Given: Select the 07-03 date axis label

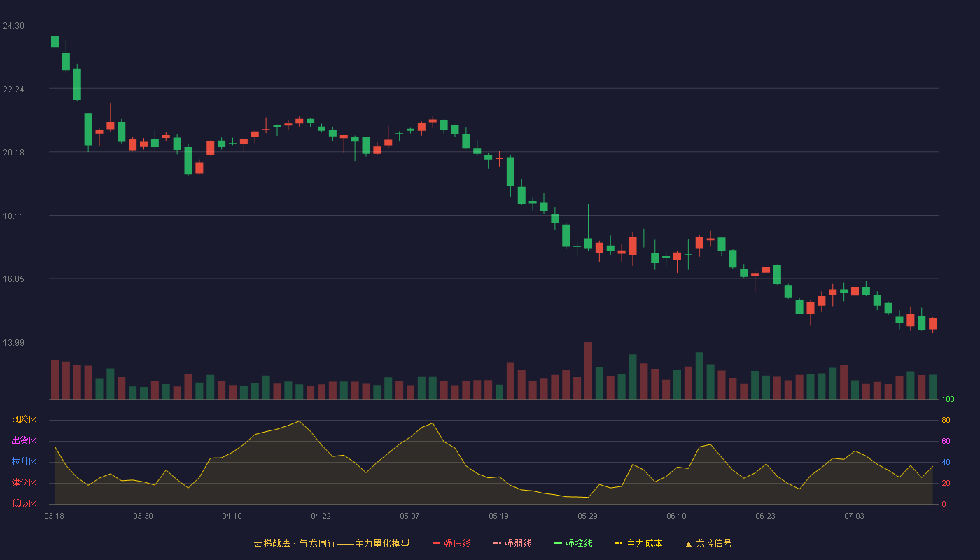Looking at the screenshot, I should pyautogui.click(x=854, y=516).
